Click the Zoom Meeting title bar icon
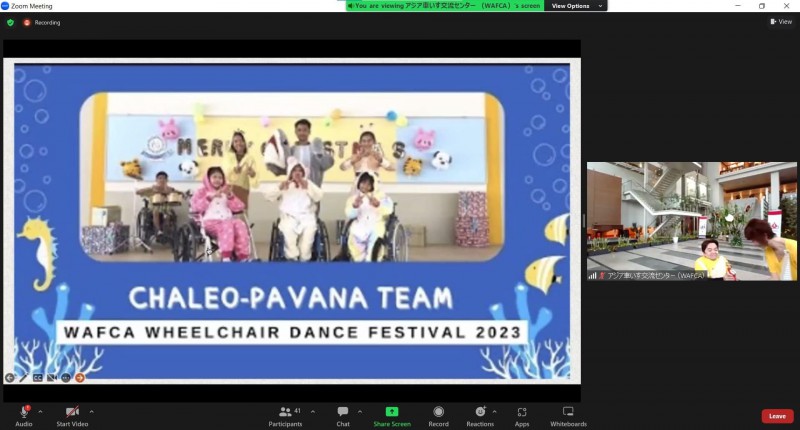Screen dimensions: 800x430 coord(5,6)
